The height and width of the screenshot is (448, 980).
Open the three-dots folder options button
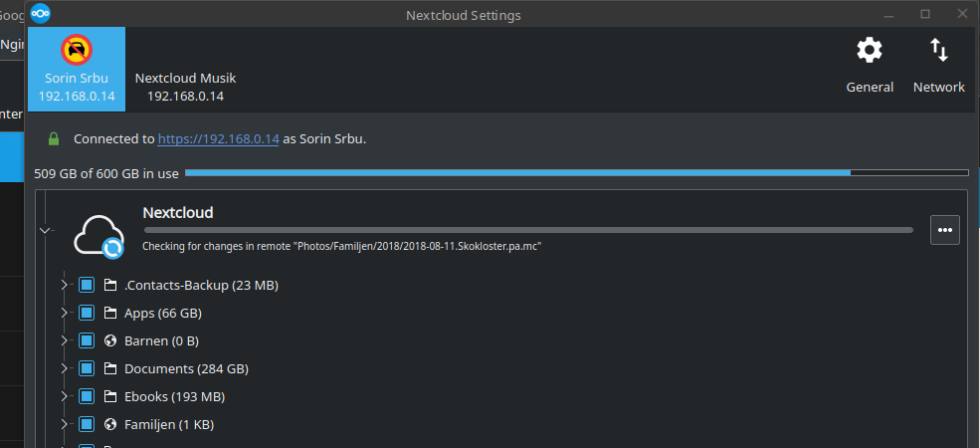click(x=945, y=230)
